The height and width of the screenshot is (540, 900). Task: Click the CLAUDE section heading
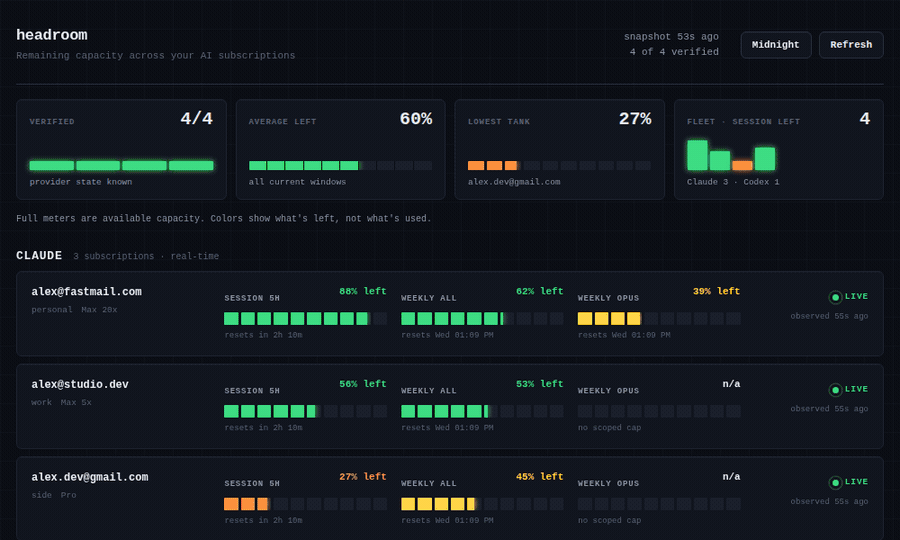click(x=39, y=255)
